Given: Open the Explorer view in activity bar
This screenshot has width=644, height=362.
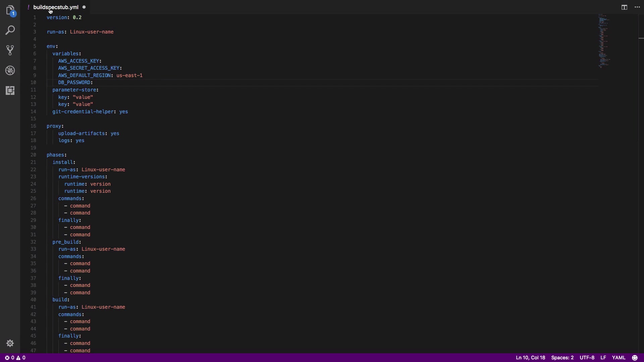Looking at the screenshot, I should tap(10, 10).
